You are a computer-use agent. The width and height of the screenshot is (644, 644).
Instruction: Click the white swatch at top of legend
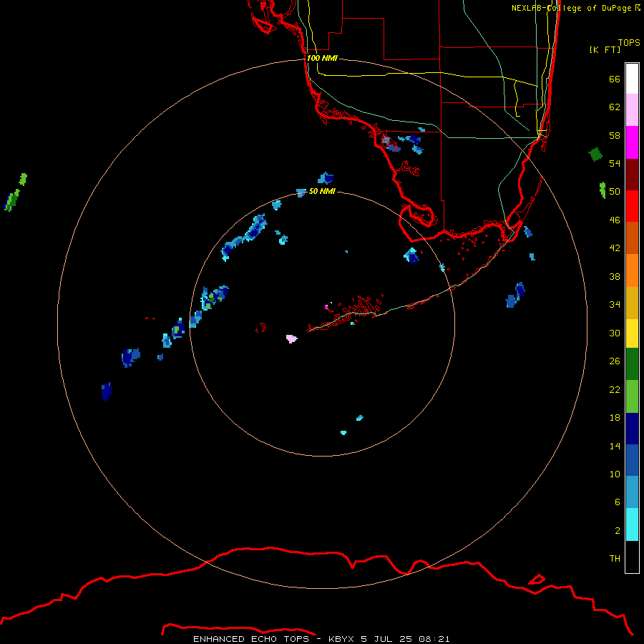[x=632, y=79]
